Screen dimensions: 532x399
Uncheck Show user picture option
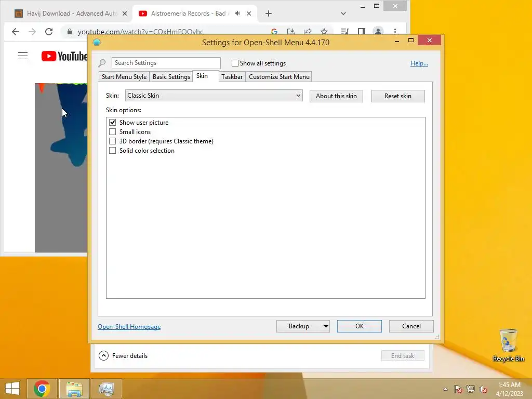pos(112,122)
